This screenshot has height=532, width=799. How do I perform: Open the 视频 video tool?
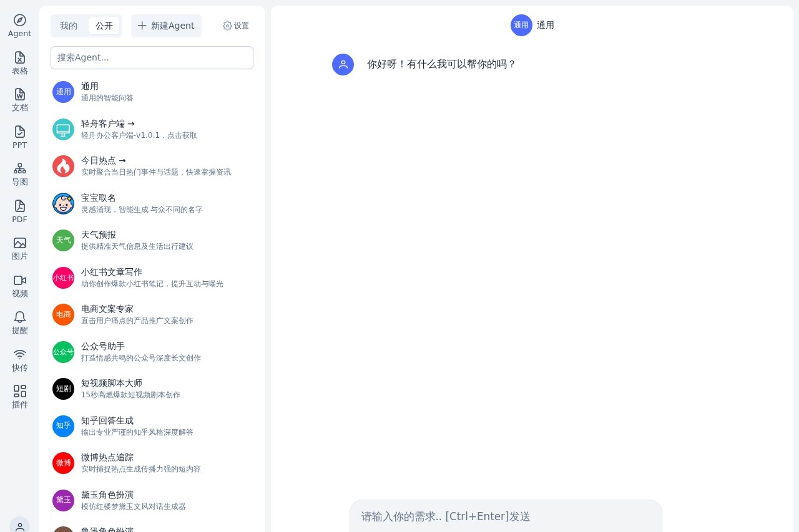coord(19,285)
